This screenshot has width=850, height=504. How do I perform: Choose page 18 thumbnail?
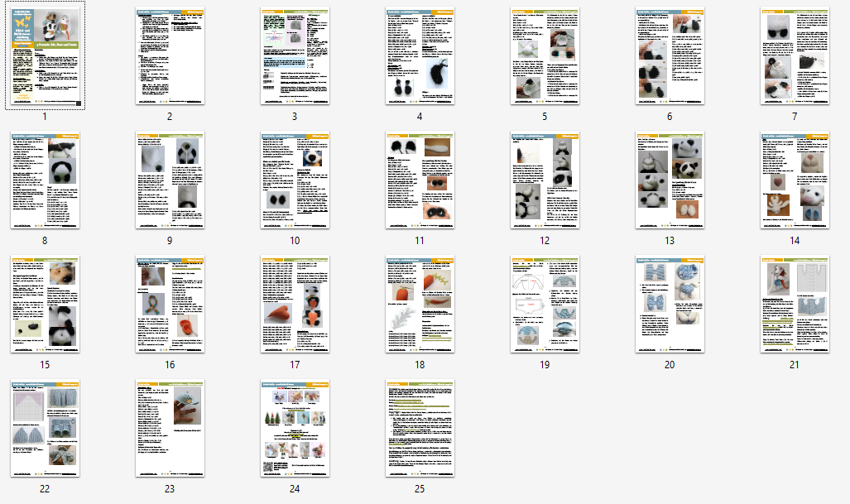pos(420,304)
